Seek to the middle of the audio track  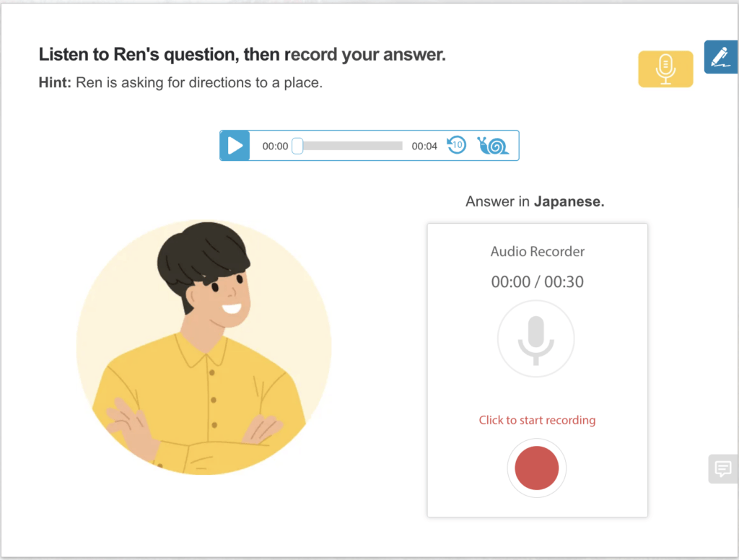349,146
